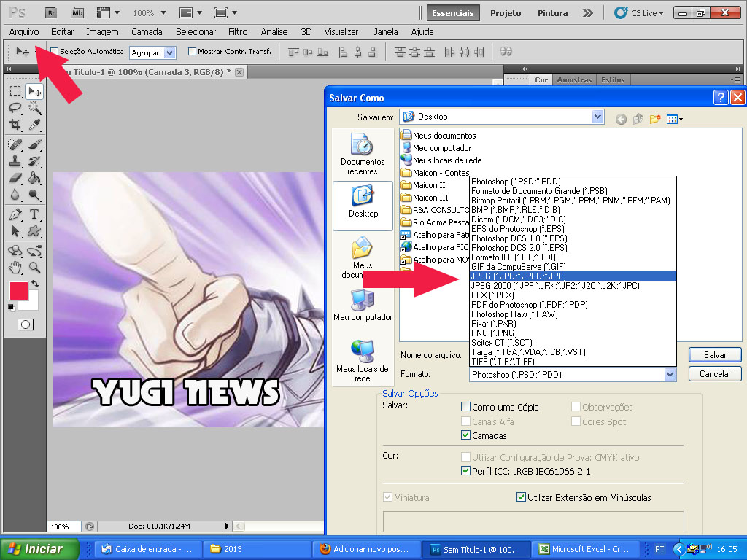
Task: Select the Horizontal Type tool
Action: point(34,214)
